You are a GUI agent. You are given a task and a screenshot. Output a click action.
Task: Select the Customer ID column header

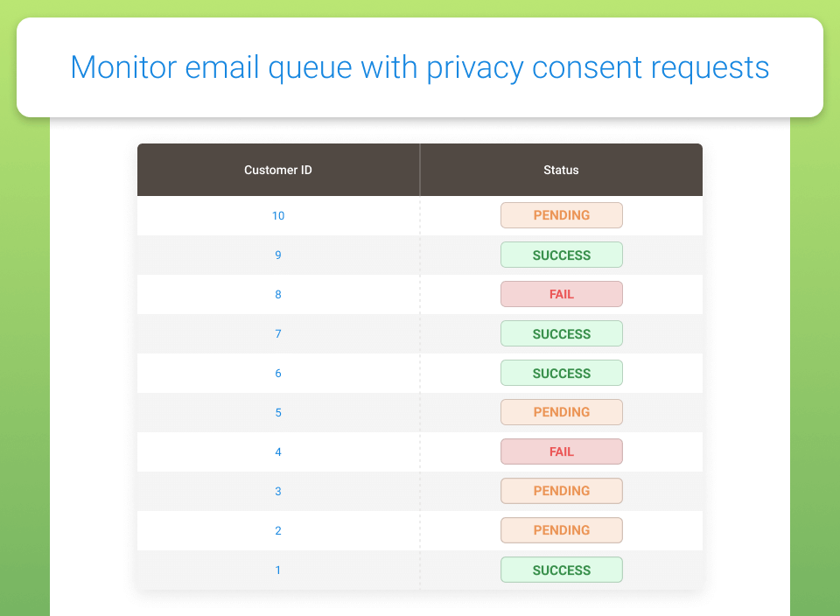278,170
